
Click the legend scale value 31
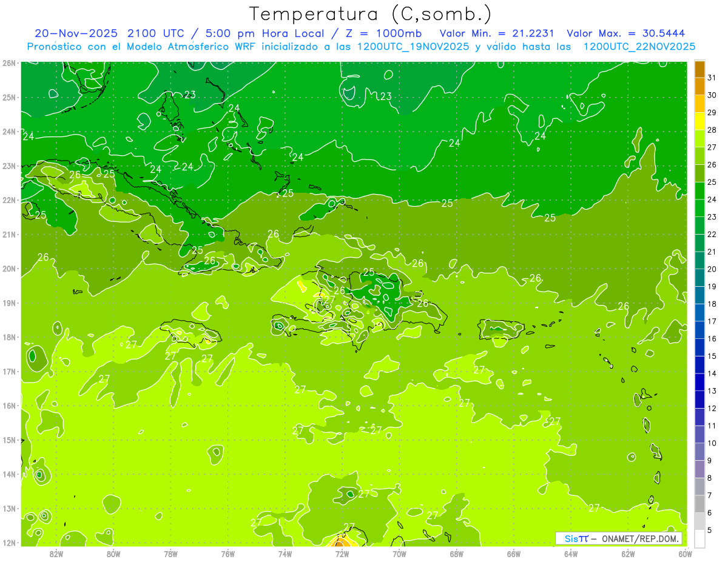pyautogui.click(x=712, y=78)
